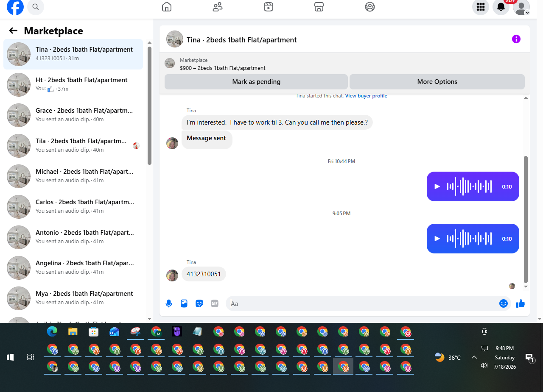This screenshot has width=543, height=392.
Task: Click the 'Message sent' bubble
Action: coord(207,139)
